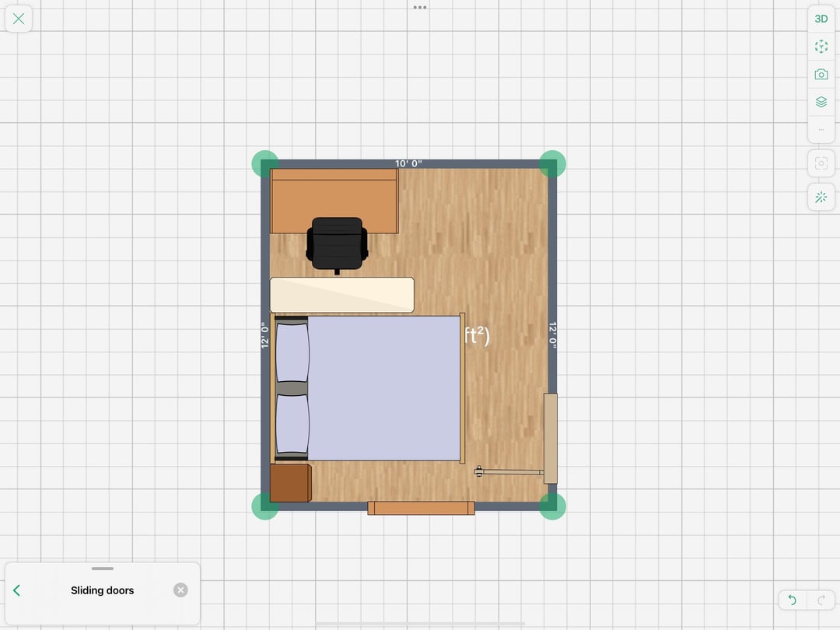Take a snapshot with the camera icon

pos(821,75)
